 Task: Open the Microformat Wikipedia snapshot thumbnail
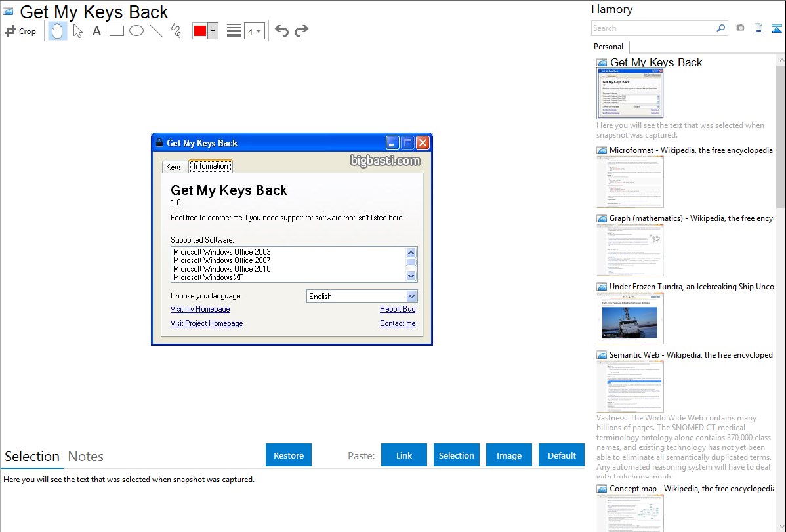coord(630,182)
